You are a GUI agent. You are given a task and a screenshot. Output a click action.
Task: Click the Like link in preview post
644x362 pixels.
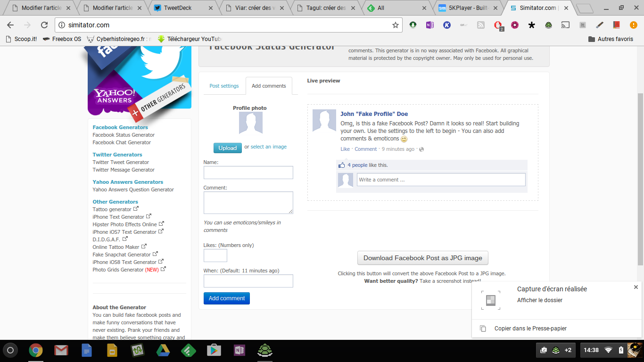coord(345,149)
